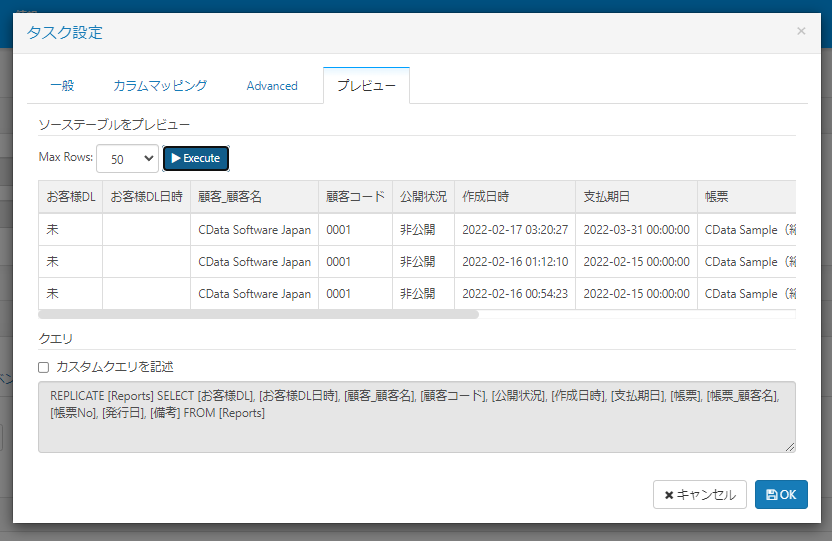This screenshot has width=832, height=541.
Task: Enable the カスタムクエリを記述 checkbox
Action: pos(44,367)
